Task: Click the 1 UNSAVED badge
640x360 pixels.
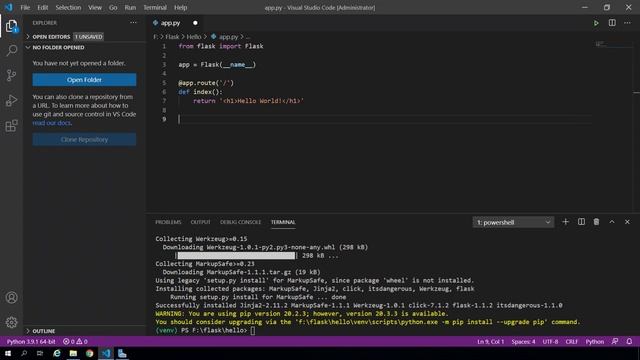Action: pyautogui.click(x=89, y=37)
